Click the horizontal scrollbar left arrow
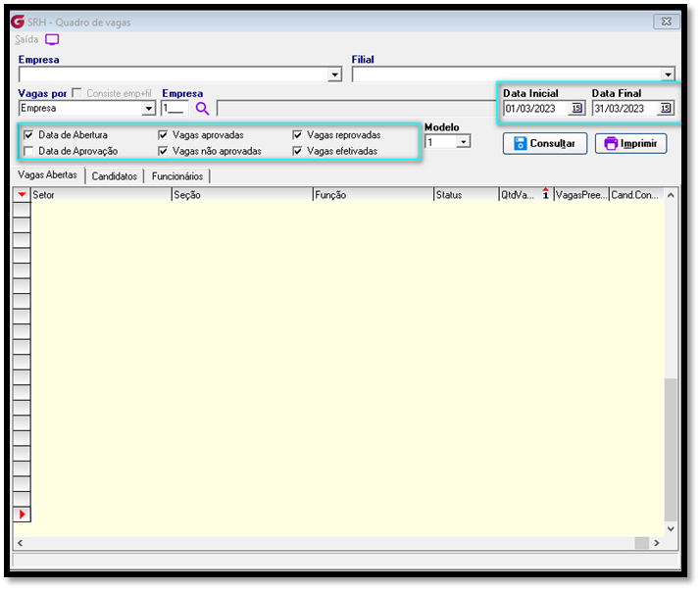Viewport: 700px width, 590px height. pyautogui.click(x=20, y=543)
